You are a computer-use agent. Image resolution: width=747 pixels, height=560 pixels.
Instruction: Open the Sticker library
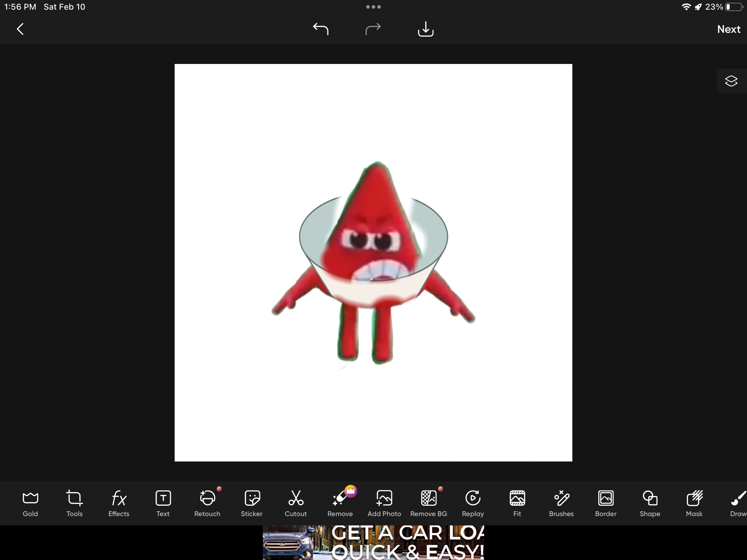[251, 503]
